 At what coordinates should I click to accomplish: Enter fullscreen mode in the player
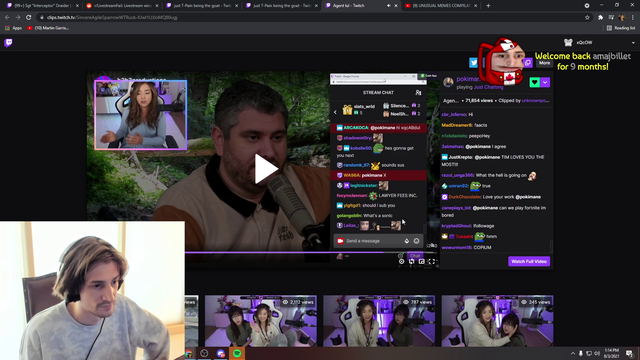[431, 262]
